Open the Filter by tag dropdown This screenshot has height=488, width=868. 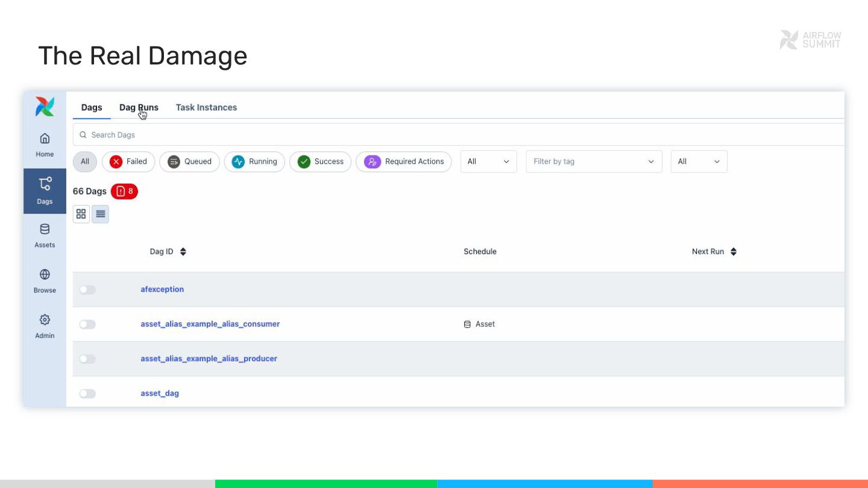pos(594,161)
